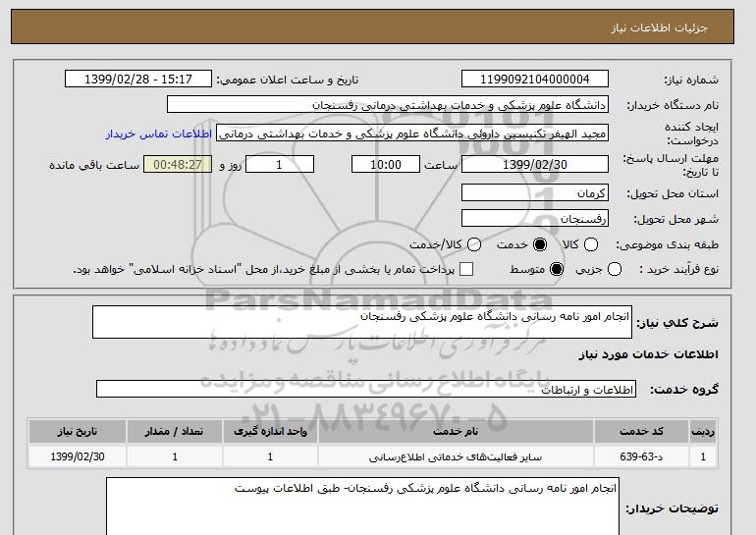Click the remaining time countdown 00:48:27

coord(178,164)
